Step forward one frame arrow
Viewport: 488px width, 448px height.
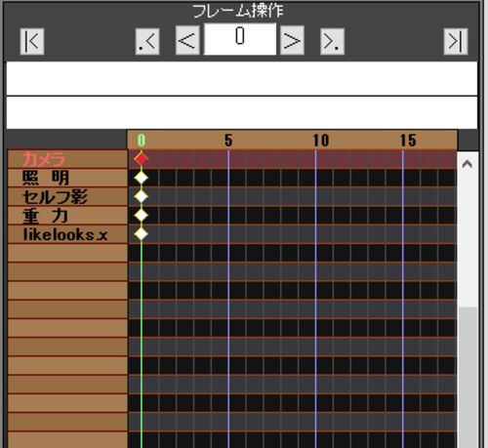(292, 40)
